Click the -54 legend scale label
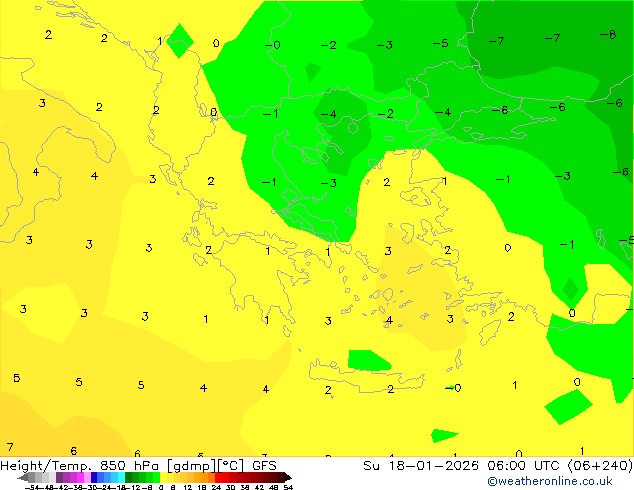 [32, 487]
